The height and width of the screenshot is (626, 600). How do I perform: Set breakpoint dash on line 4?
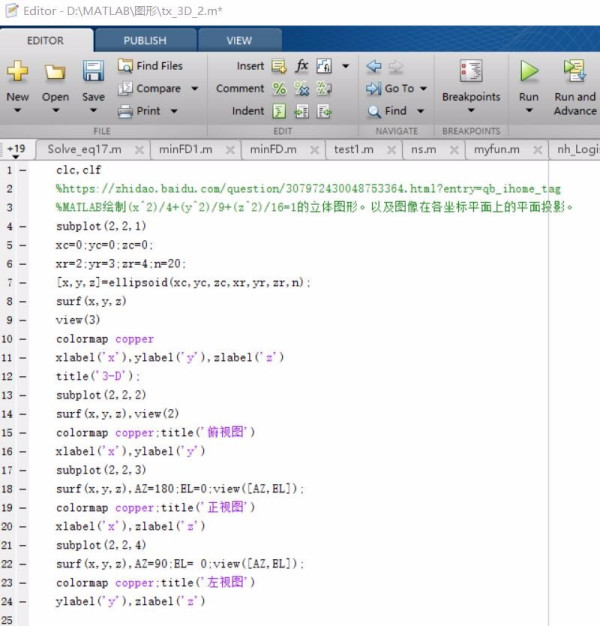point(23,226)
